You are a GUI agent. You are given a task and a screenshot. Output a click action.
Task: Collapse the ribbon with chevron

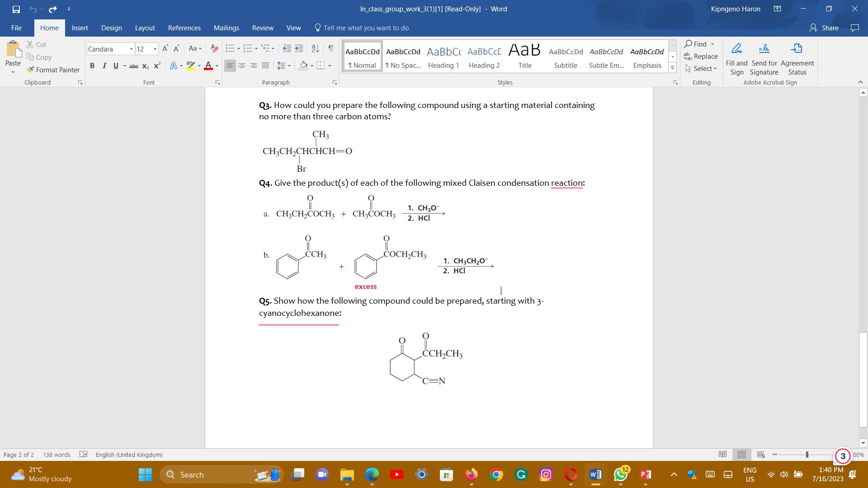click(860, 82)
